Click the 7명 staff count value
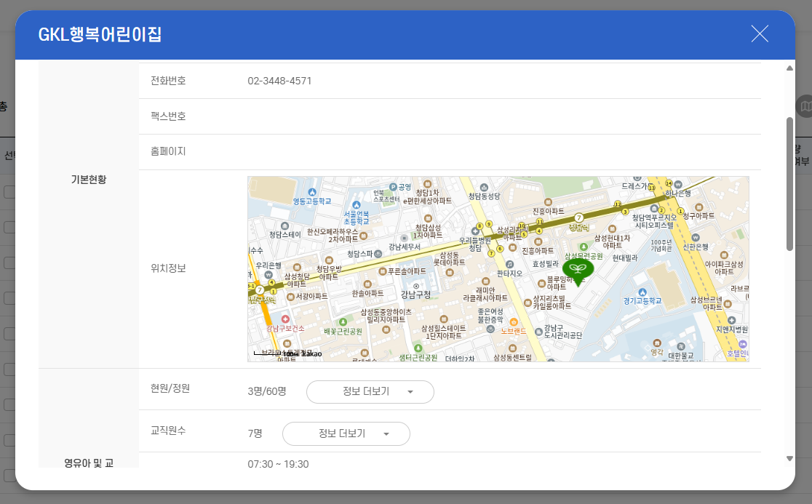 [255, 433]
